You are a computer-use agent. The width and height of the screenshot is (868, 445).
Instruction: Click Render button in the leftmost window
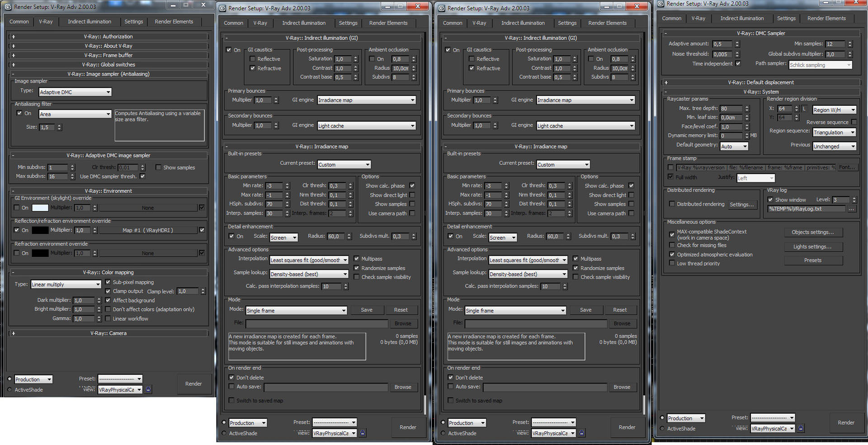[193, 384]
